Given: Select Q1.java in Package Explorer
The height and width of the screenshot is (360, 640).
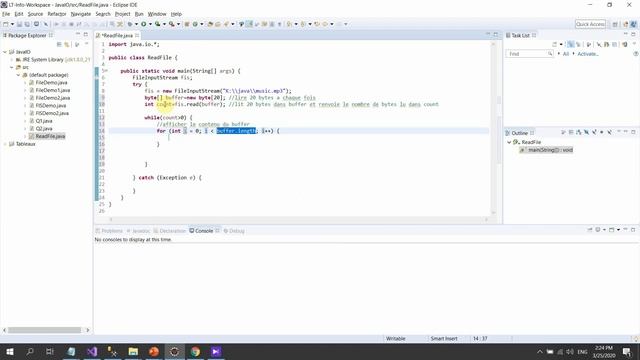Looking at the screenshot, I should (x=44, y=121).
